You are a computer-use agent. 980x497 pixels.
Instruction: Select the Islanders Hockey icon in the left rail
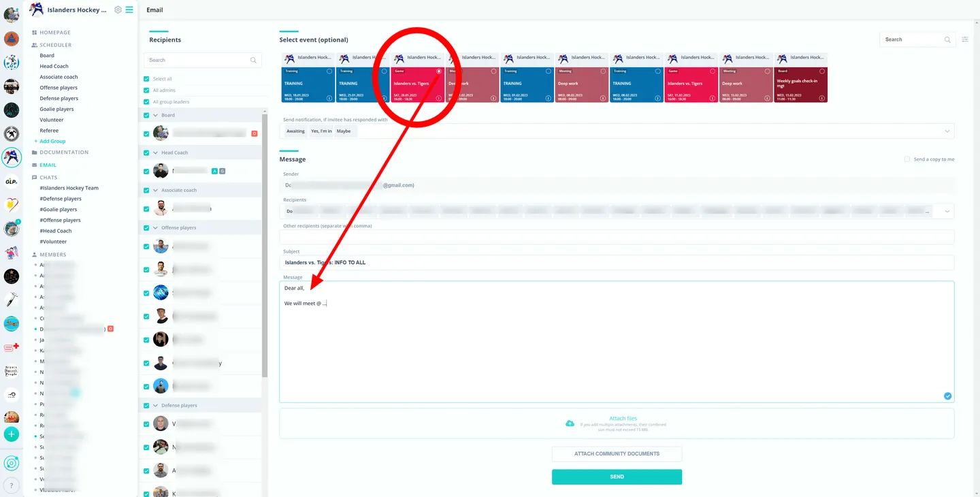tap(12, 158)
